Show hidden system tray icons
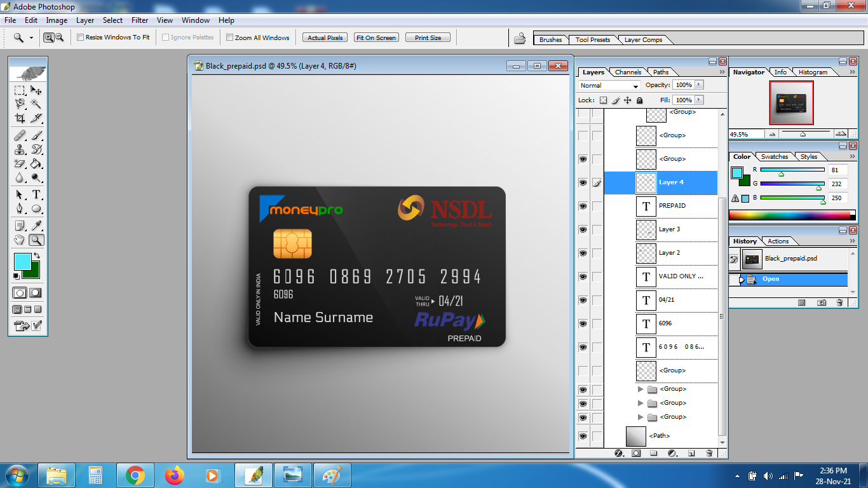868x488 pixels. 737,476
